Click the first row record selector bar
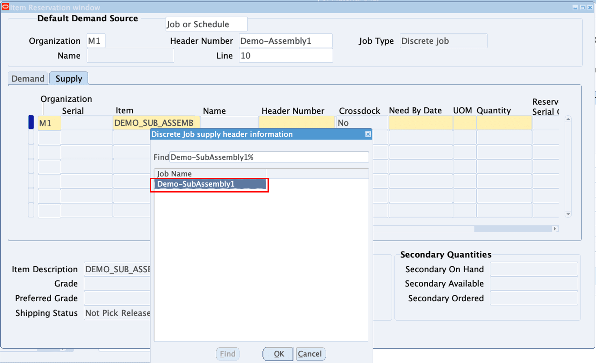The image size is (596, 364). click(x=30, y=123)
